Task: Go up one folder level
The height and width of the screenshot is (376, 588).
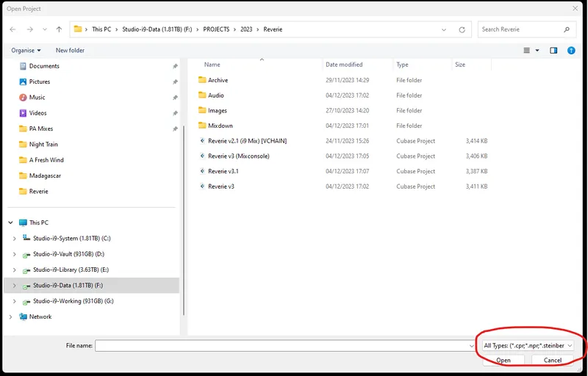Action: point(59,29)
